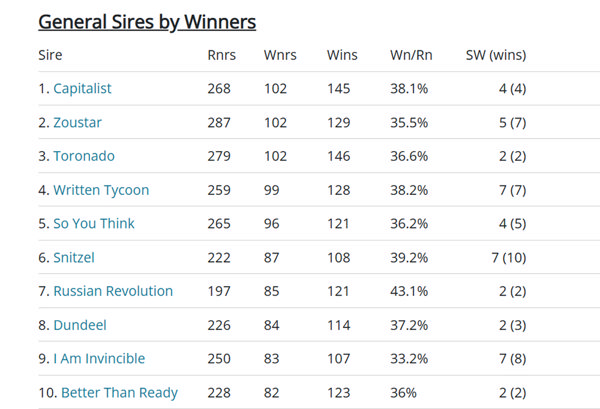Click Russian Revolution's 43.1% win rate
The width and height of the screenshot is (600, 409).
pyautogui.click(x=408, y=291)
